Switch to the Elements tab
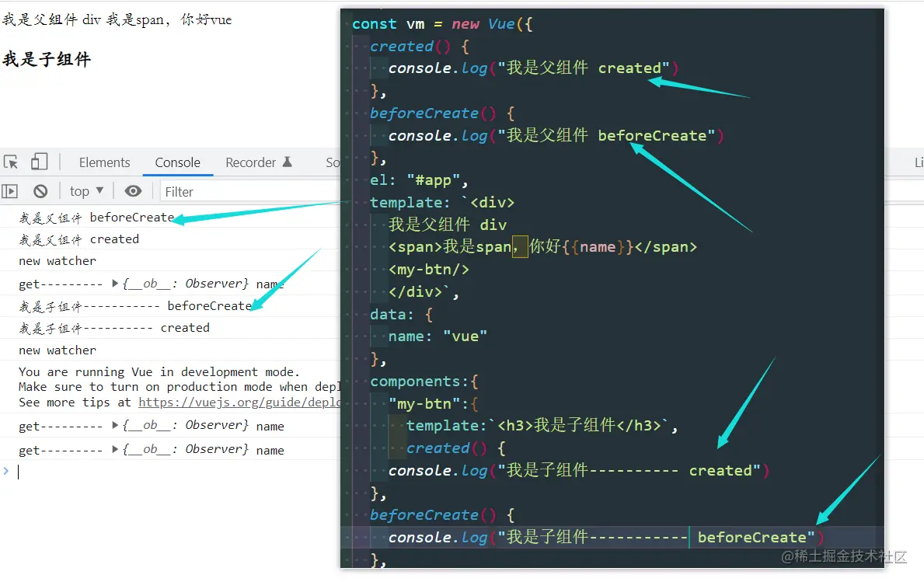924x582 pixels. pyautogui.click(x=104, y=162)
